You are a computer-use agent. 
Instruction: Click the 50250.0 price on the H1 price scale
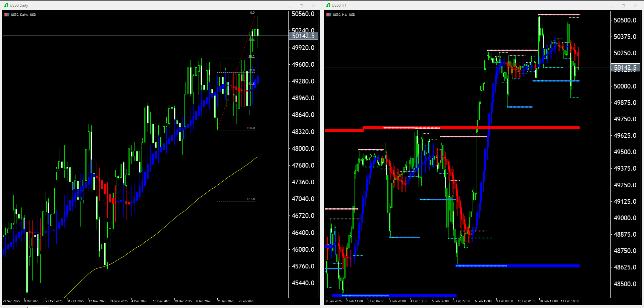pos(625,53)
